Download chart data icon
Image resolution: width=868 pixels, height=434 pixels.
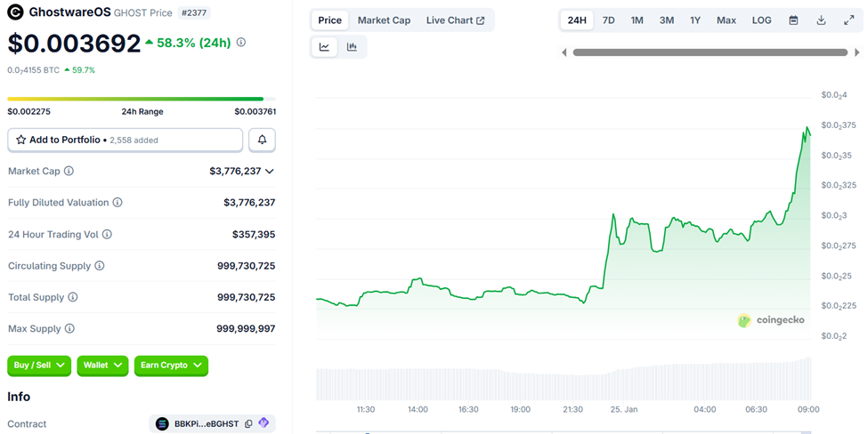[x=821, y=20]
